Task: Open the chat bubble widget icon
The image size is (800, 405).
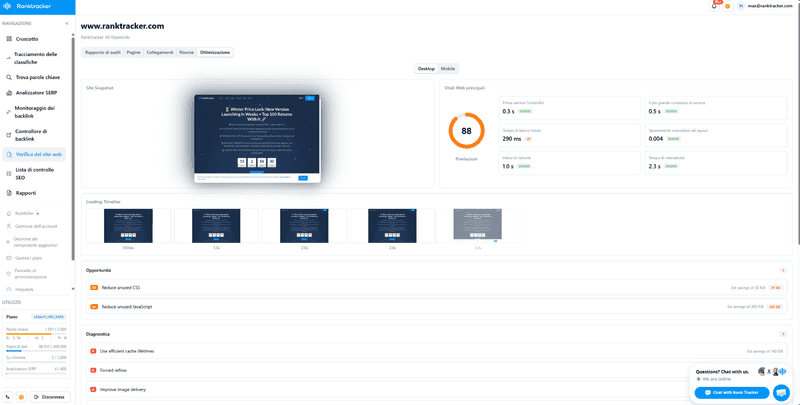Action: tap(781, 392)
